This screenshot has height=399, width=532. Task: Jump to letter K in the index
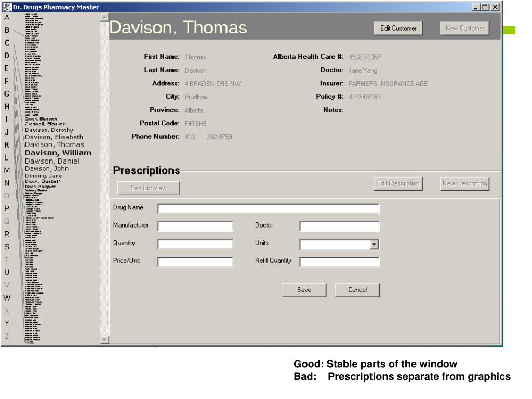(7, 145)
